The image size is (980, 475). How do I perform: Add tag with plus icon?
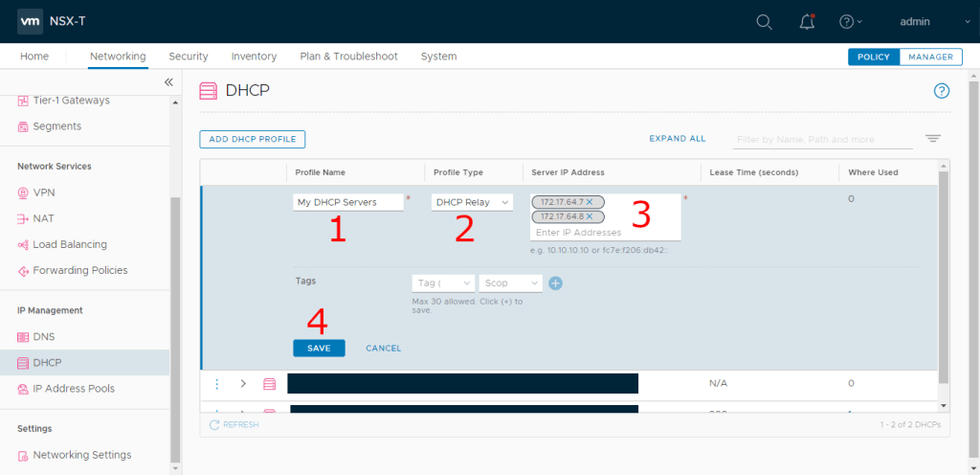(x=555, y=283)
